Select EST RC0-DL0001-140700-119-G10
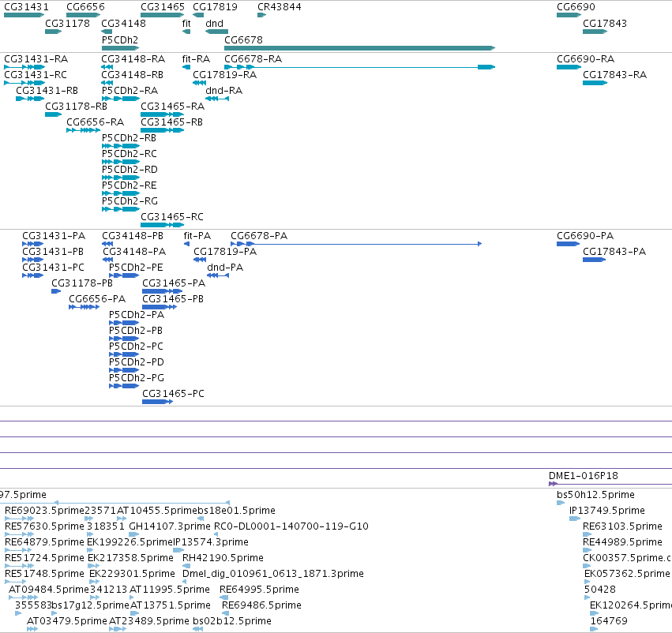The height and width of the screenshot is (633, 672). coord(291,526)
